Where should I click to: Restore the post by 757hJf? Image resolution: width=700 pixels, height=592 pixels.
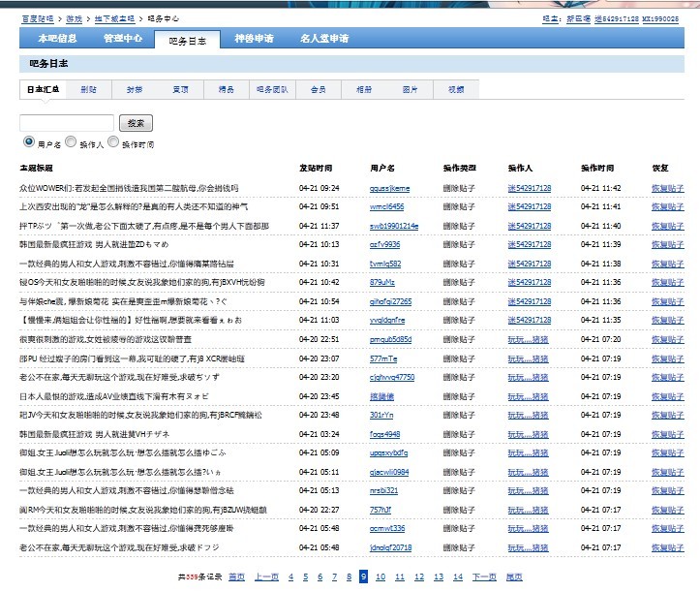click(667, 510)
